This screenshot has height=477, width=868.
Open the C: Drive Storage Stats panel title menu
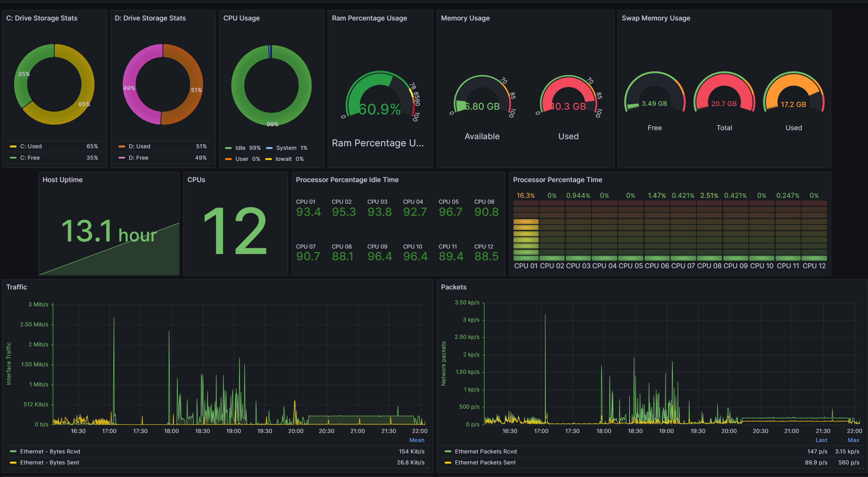click(x=42, y=18)
